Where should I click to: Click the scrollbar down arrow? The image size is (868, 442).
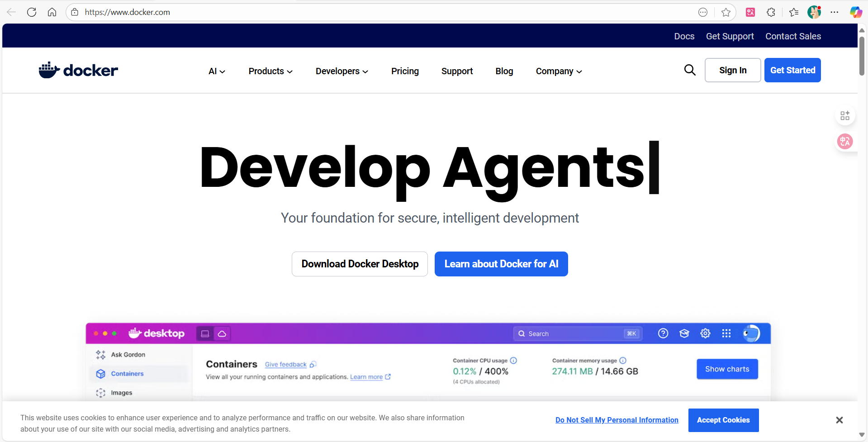coord(862,435)
